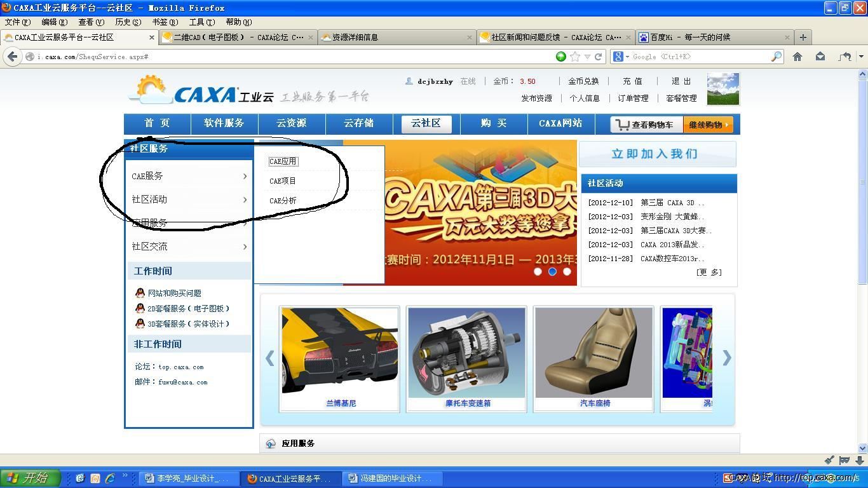Expand the 社区交流 submenu arrow

point(245,247)
